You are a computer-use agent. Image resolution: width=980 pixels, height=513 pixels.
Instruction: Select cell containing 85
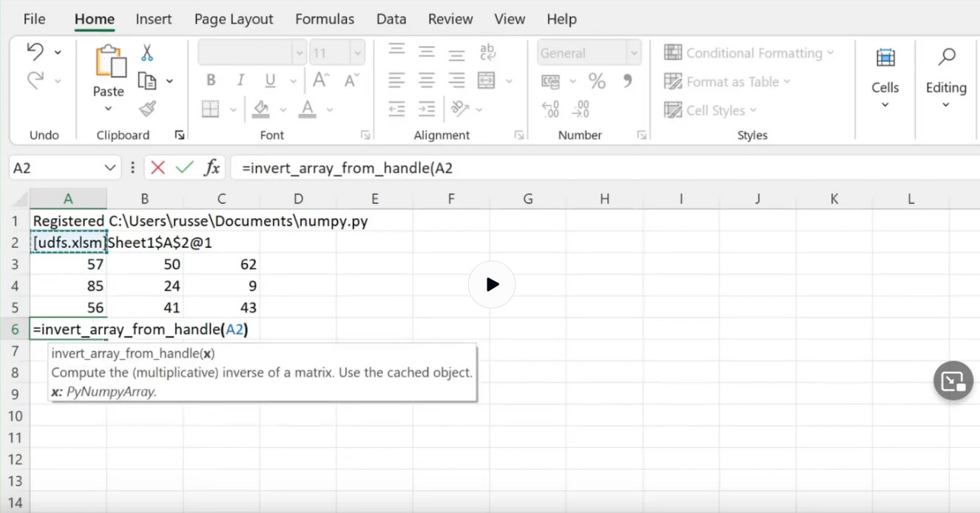tap(68, 285)
